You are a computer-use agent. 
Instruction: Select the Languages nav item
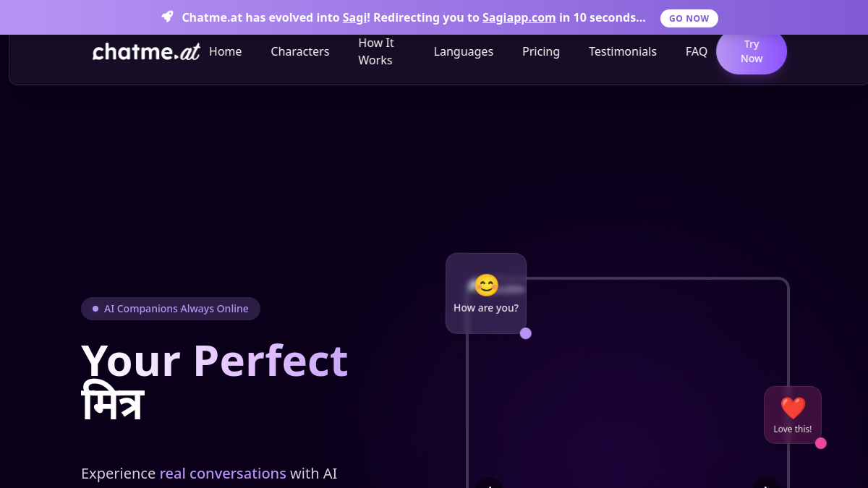click(464, 51)
